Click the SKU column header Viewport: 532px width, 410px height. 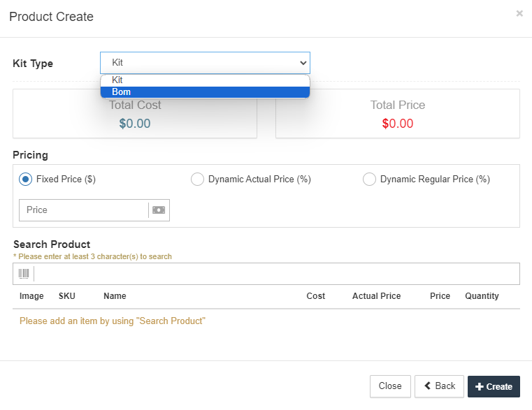pos(67,296)
